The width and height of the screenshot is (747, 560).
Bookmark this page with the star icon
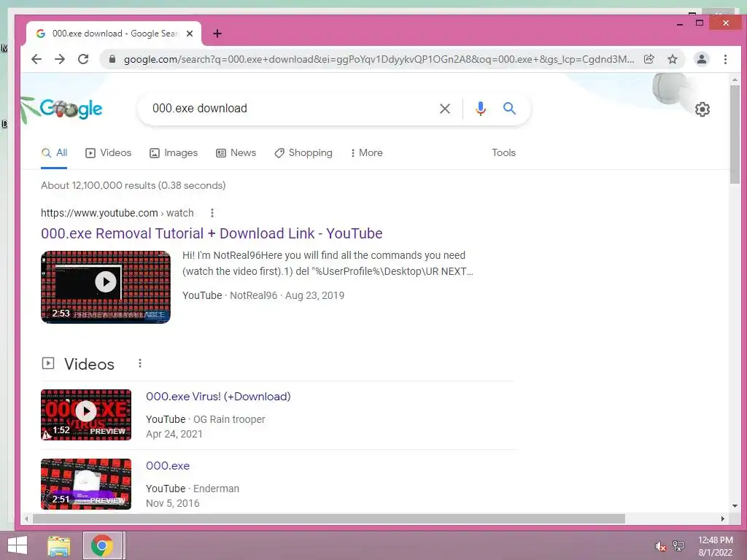pos(672,59)
